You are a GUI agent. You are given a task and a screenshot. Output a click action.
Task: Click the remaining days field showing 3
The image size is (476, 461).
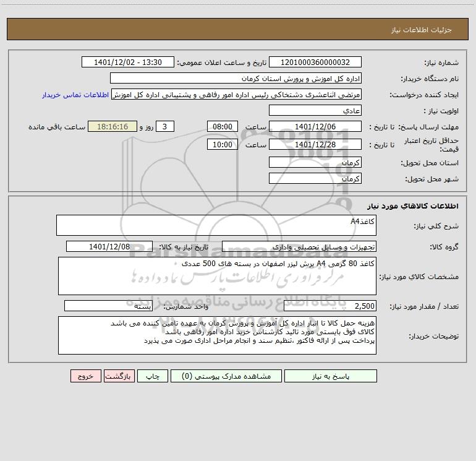pos(165,126)
